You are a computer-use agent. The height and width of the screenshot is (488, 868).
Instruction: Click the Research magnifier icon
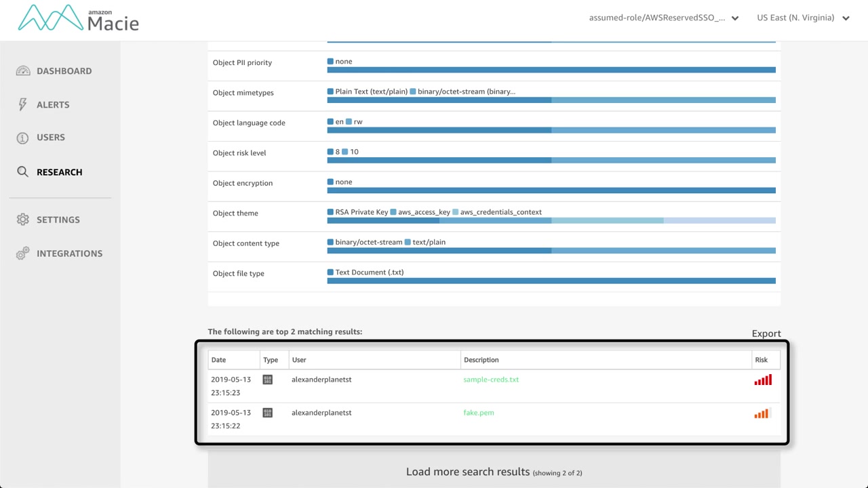[23, 172]
